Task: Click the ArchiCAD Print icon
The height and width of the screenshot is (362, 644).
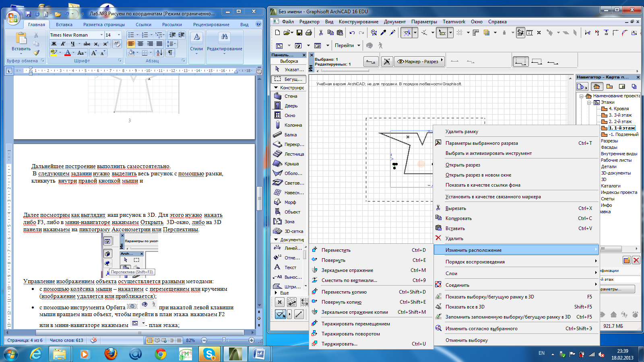Action: 309,33
